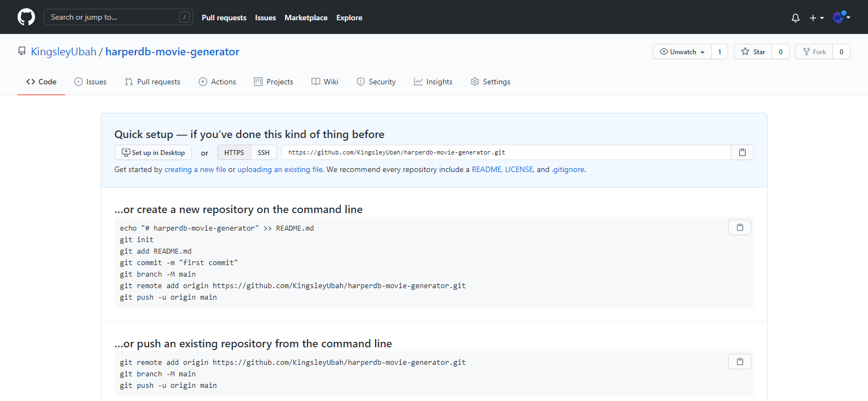Screen dimensions: 868x401
Task: Click Set up in Desktop button
Action: tap(153, 152)
